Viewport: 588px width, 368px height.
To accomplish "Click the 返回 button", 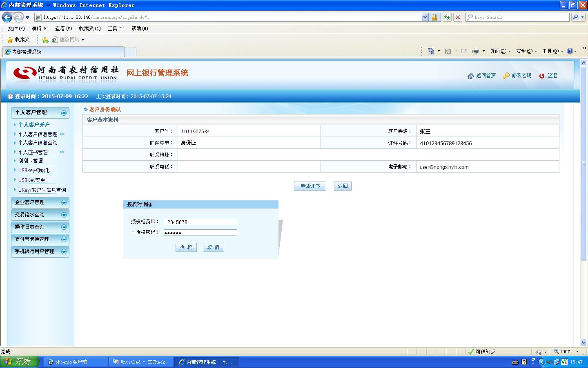I will pos(343,186).
